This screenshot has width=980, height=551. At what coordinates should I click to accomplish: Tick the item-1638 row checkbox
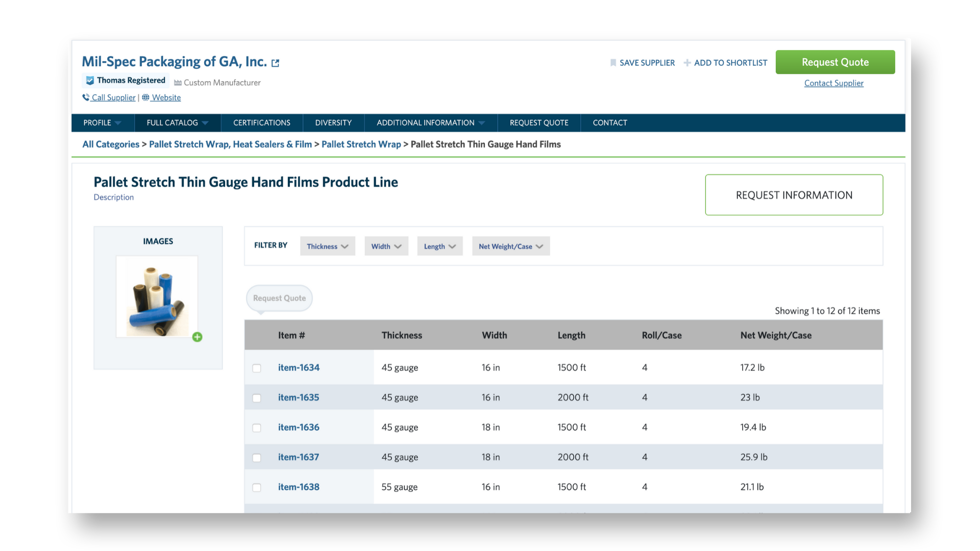point(257,487)
